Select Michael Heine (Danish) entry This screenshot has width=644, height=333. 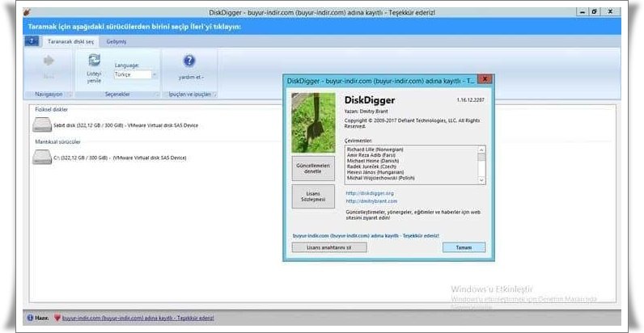click(x=373, y=161)
